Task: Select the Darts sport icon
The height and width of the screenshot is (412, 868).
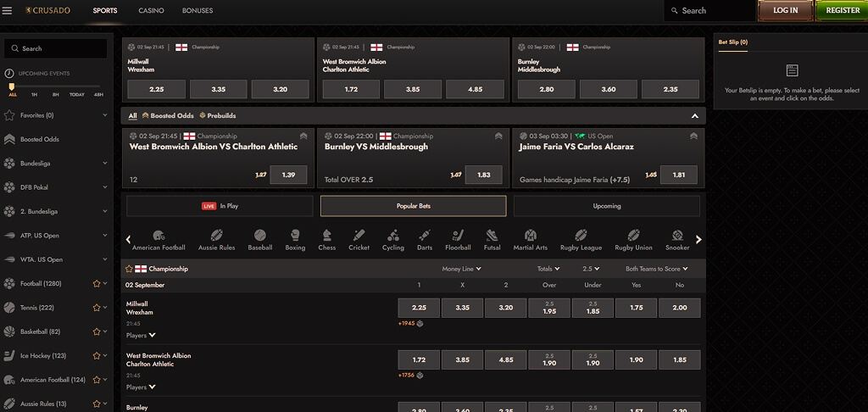Action: [x=425, y=241]
